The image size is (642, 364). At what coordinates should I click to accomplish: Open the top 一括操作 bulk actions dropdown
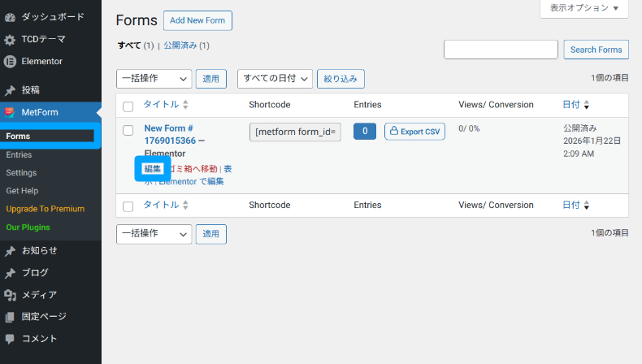pos(154,79)
